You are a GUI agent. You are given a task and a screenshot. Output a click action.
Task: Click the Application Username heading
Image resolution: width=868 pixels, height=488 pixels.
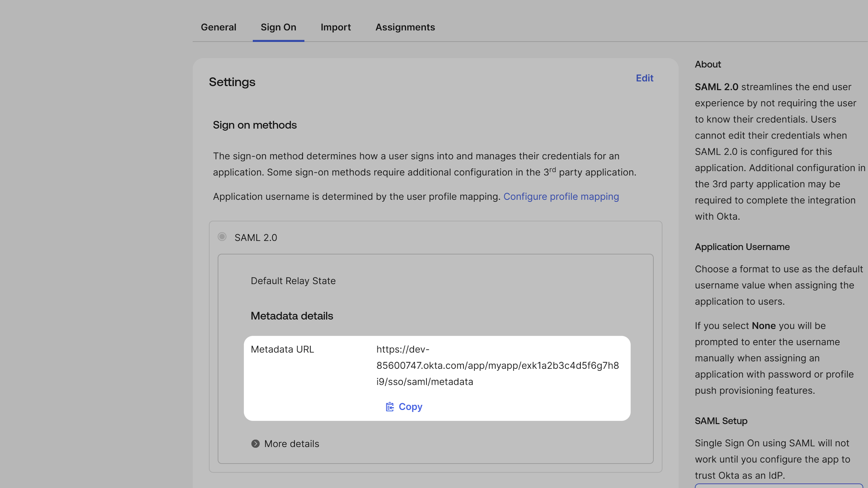pyautogui.click(x=742, y=247)
